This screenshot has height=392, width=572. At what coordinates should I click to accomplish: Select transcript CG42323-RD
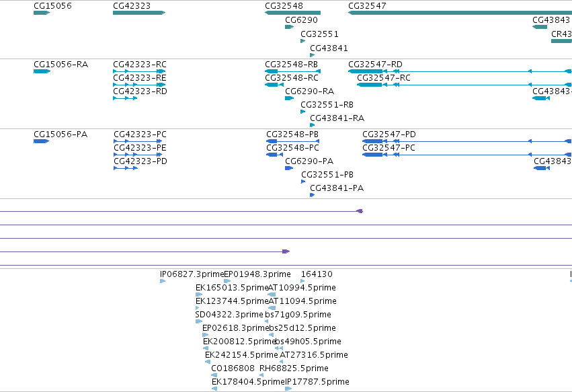(125, 98)
